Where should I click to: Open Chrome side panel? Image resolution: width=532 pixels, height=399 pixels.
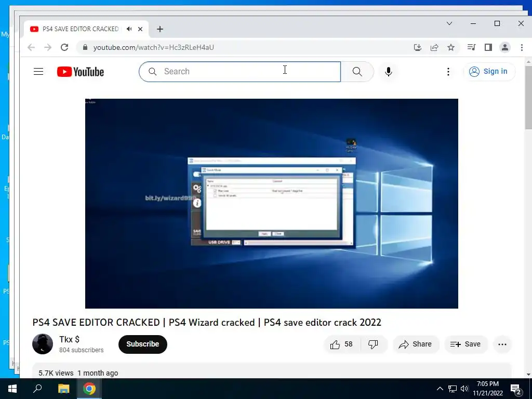[488, 47]
